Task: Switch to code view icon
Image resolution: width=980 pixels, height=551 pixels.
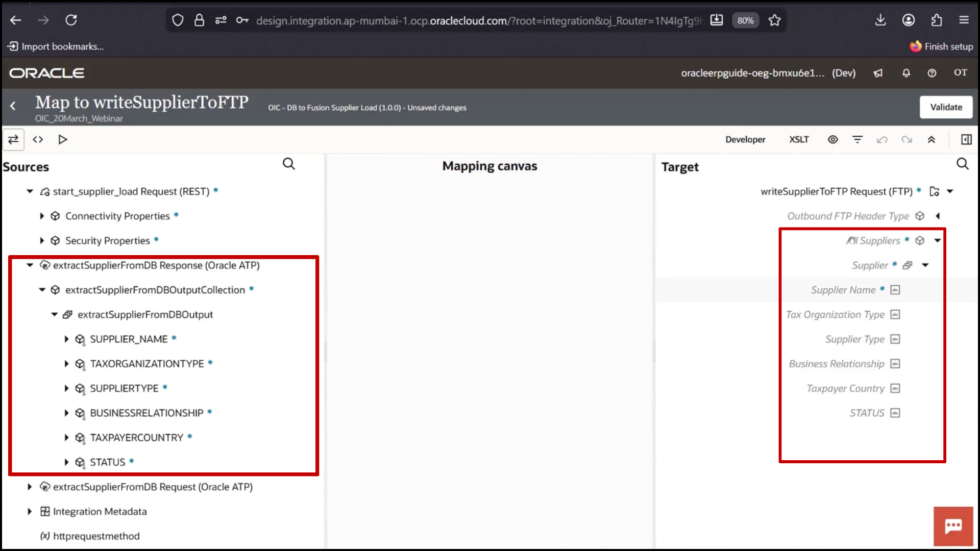Action: (x=38, y=139)
